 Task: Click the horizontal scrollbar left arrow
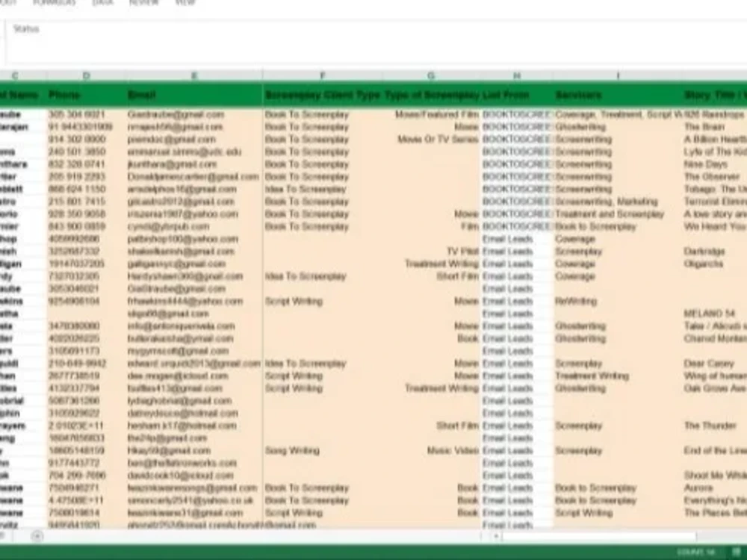[495, 537]
